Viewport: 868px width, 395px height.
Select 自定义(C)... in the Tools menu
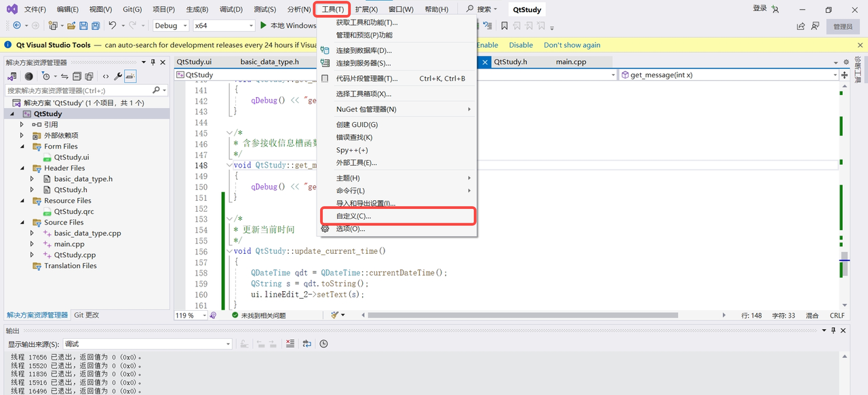click(353, 216)
